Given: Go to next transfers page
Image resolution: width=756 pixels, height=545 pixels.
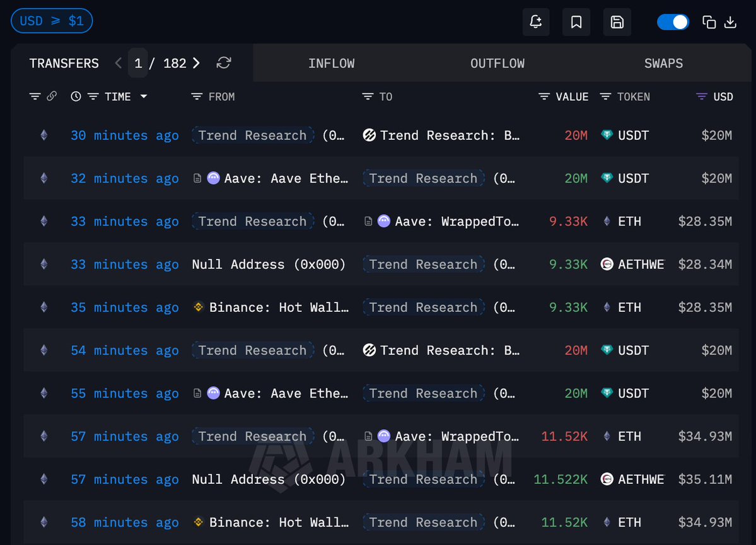Looking at the screenshot, I should pyautogui.click(x=196, y=63).
